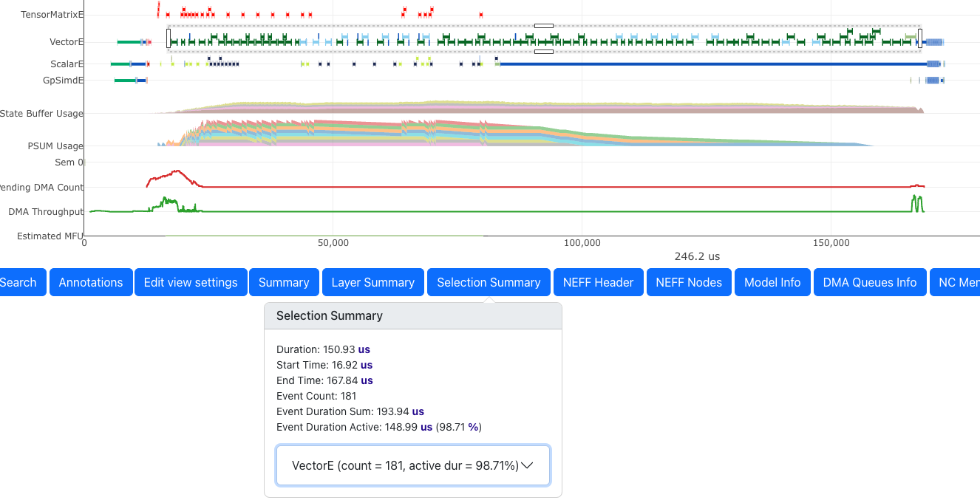Screen dimensions: 980x503
Task: View the NEFF Header info
Action: 598,282
